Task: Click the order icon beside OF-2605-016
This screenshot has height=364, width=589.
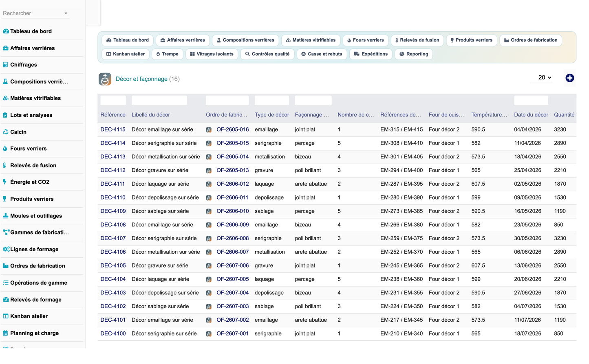Action: pyautogui.click(x=209, y=130)
